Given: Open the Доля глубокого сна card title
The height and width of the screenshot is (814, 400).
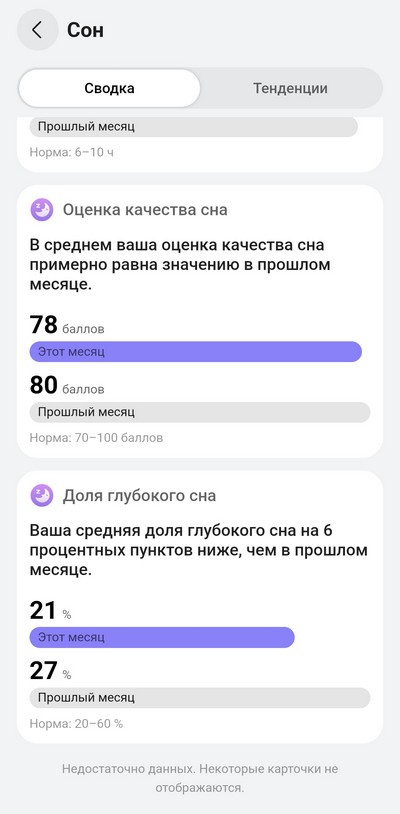Looking at the screenshot, I should 139,496.
